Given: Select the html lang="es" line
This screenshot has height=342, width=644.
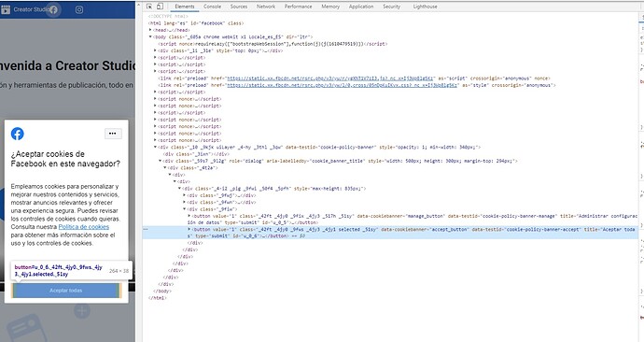Looking at the screenshot, I should click(x=196, y=23).
